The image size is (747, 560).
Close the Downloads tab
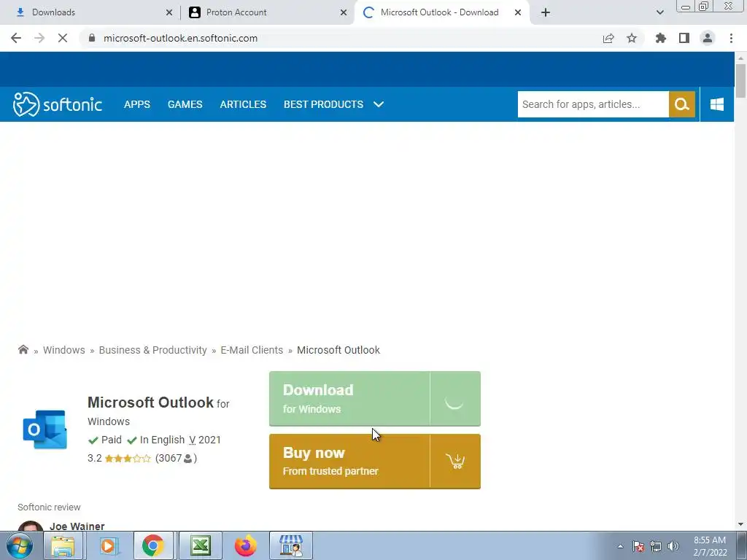click(x=169, y=12)
